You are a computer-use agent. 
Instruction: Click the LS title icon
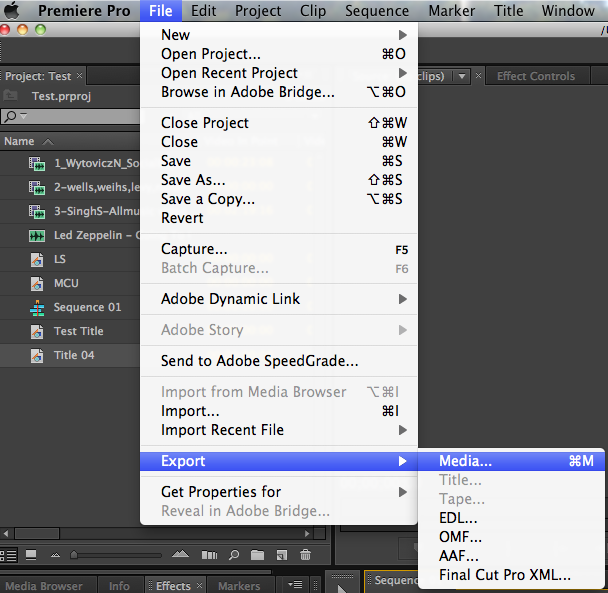tap(37, 259)
